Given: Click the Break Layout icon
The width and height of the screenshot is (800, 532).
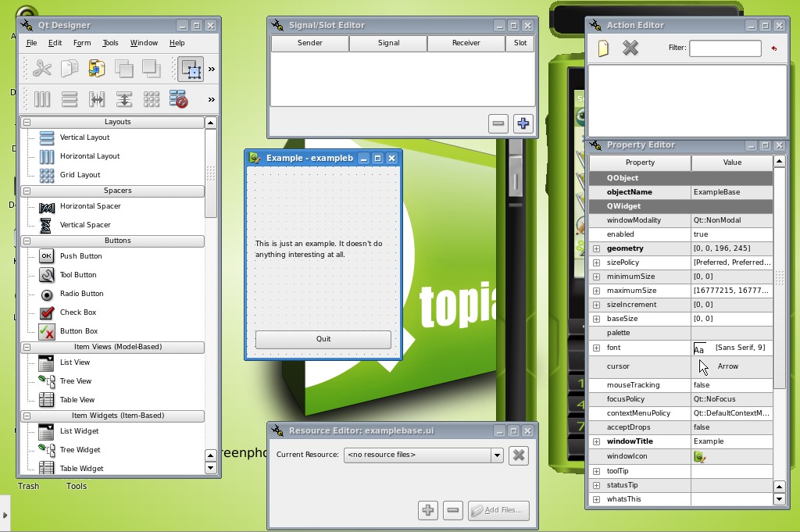Looking at the screenshot, I should (178, 99).
